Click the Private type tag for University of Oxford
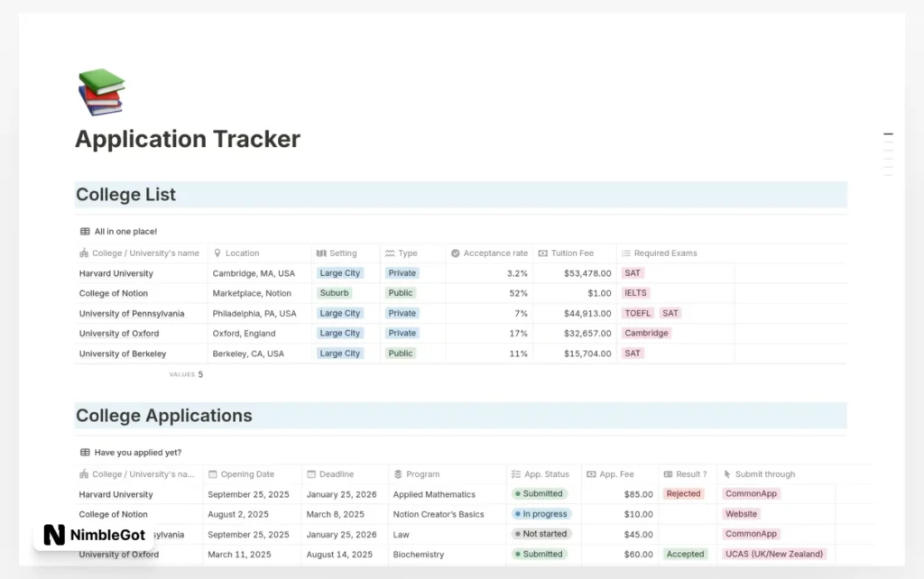Screen dimensions: 924x579 402,333
